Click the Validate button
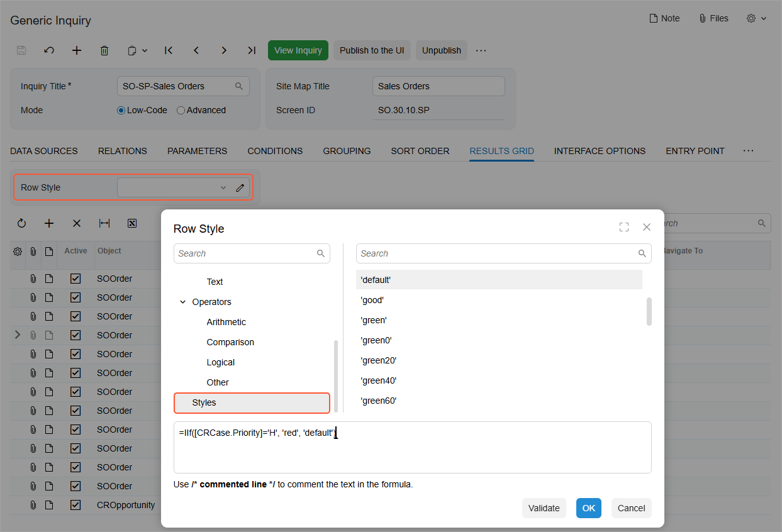The image size is (782, 532). pos(544,508)
